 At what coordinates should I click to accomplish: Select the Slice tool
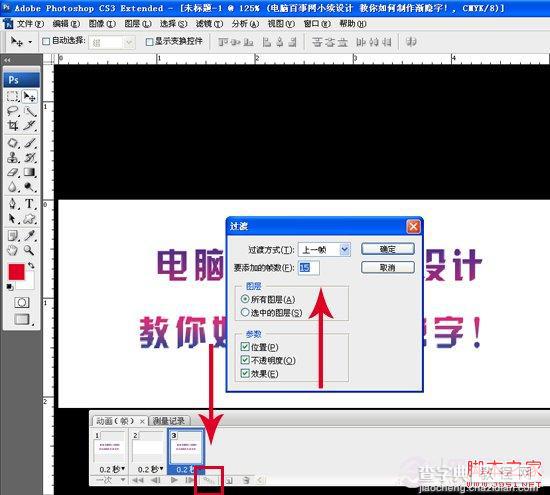(x=29, y=125)
